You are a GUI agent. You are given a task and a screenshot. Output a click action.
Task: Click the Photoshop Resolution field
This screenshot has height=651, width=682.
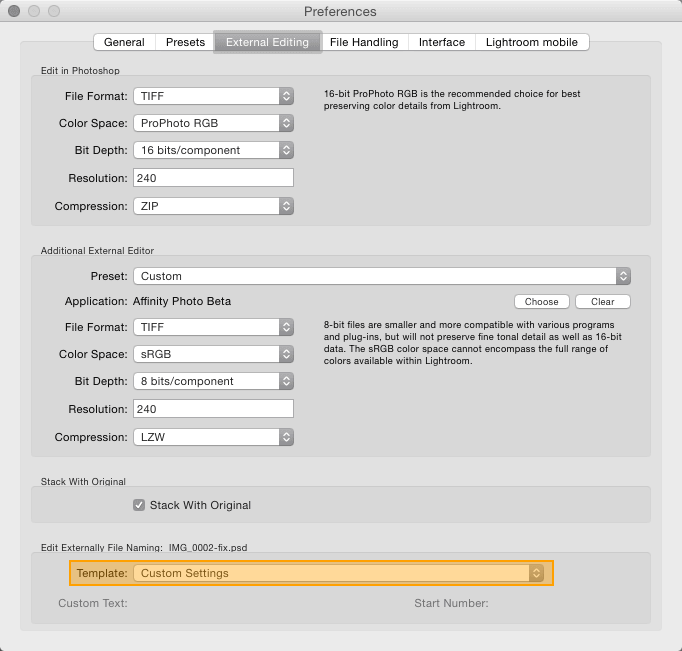click(214, 178)
